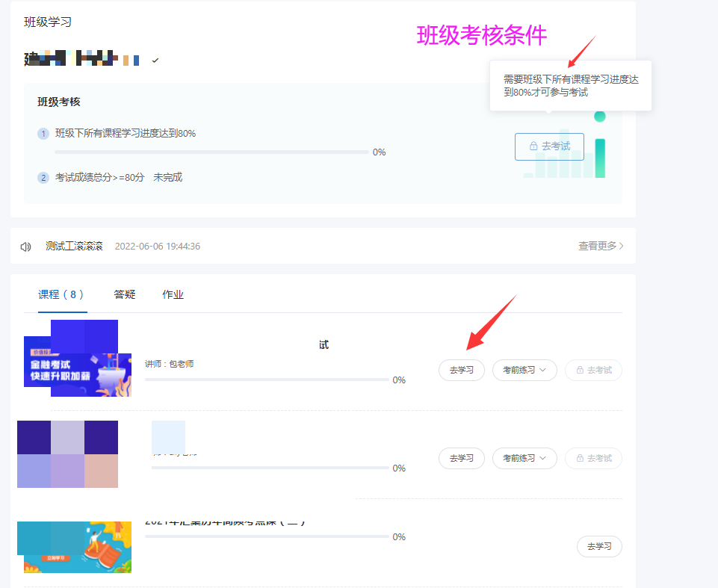Image resolution: width=718 pixels, height=588 pixels.
Task: Click the tooltip text 需要班级下所有课程学习进度达到80%才可参与考试
Action: click(571, 86)
